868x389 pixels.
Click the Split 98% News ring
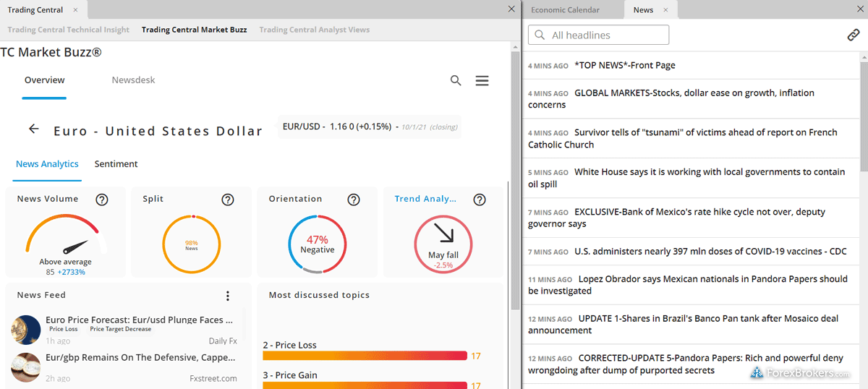(191, 244)
